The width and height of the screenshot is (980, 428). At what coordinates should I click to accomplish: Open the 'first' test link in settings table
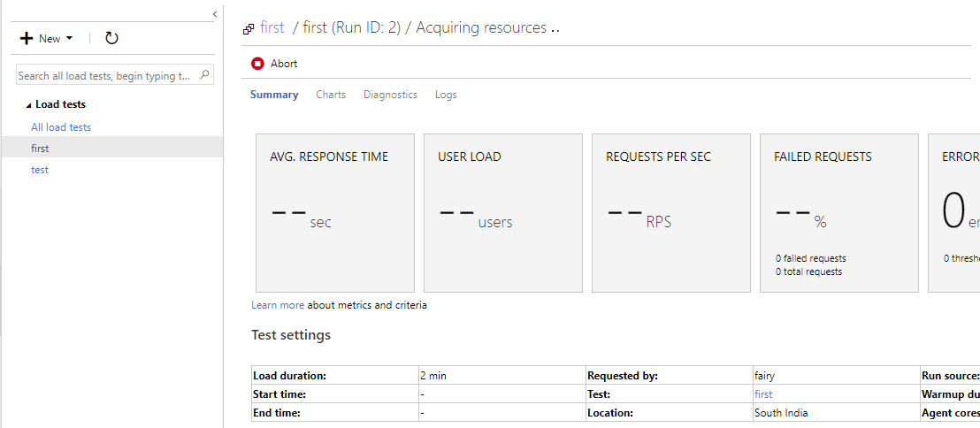click(763, 394)
